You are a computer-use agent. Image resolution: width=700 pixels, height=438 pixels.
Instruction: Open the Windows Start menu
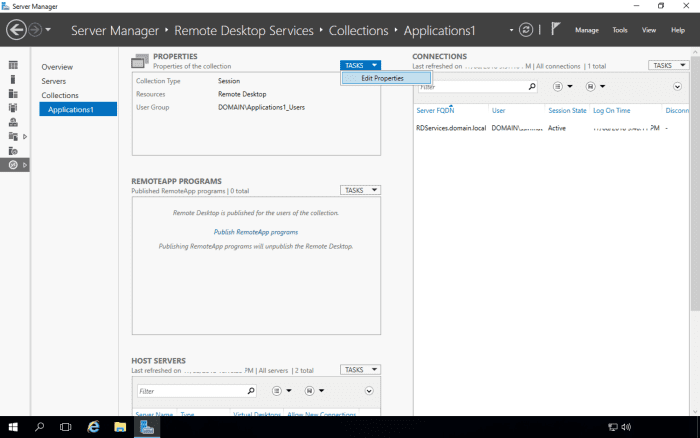tap(13, 427)
